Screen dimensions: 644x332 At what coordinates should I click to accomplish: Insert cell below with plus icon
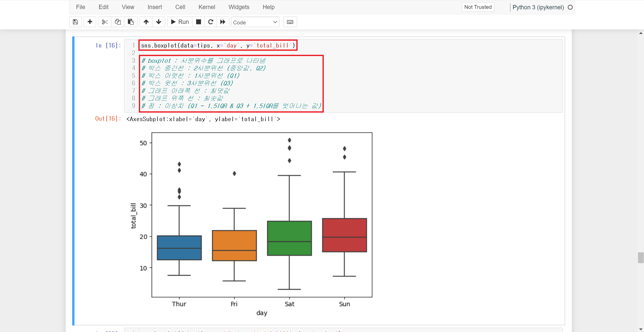click(90, 22)
